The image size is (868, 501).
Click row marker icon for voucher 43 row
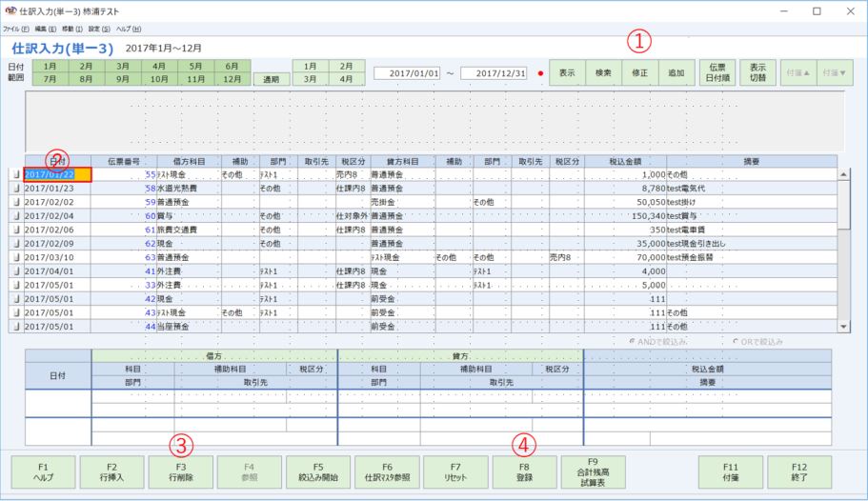(16, 312)
